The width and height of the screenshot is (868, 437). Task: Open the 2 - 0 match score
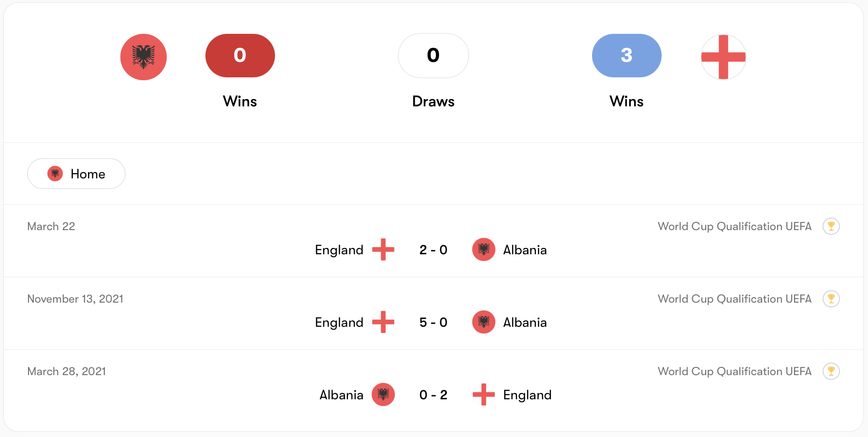coord(433,250)
